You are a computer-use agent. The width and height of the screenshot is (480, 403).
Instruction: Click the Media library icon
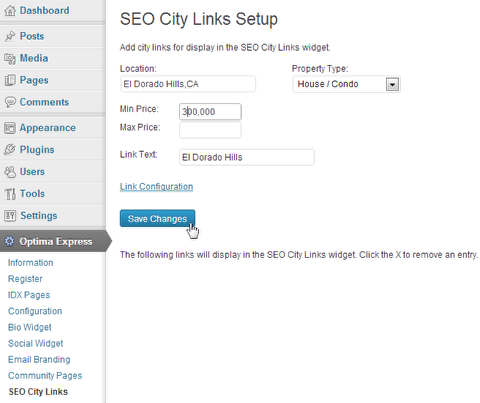[10, 58]
